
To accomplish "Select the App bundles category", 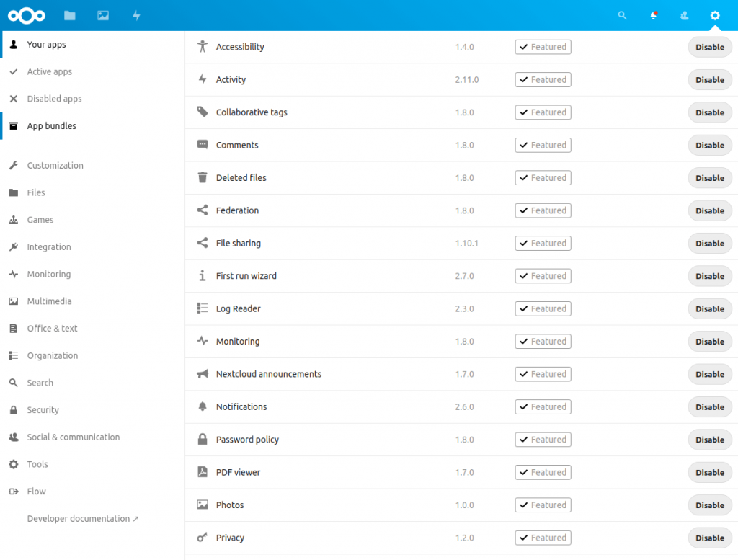I will pos(50,125).
